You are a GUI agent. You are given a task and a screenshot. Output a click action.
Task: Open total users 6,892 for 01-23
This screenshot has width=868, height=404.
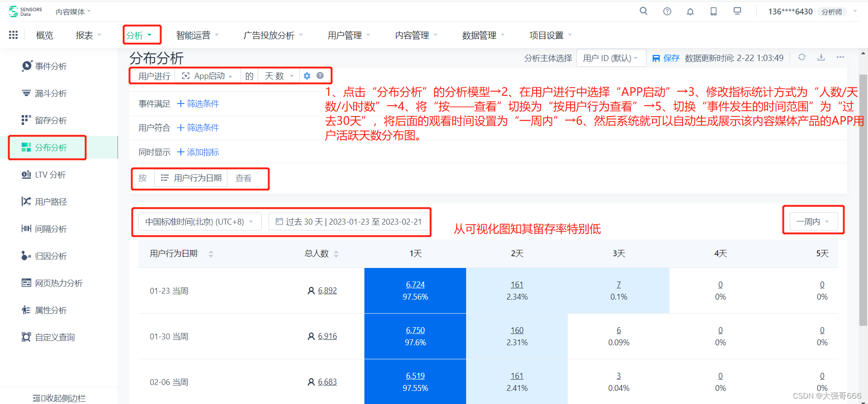327,291
